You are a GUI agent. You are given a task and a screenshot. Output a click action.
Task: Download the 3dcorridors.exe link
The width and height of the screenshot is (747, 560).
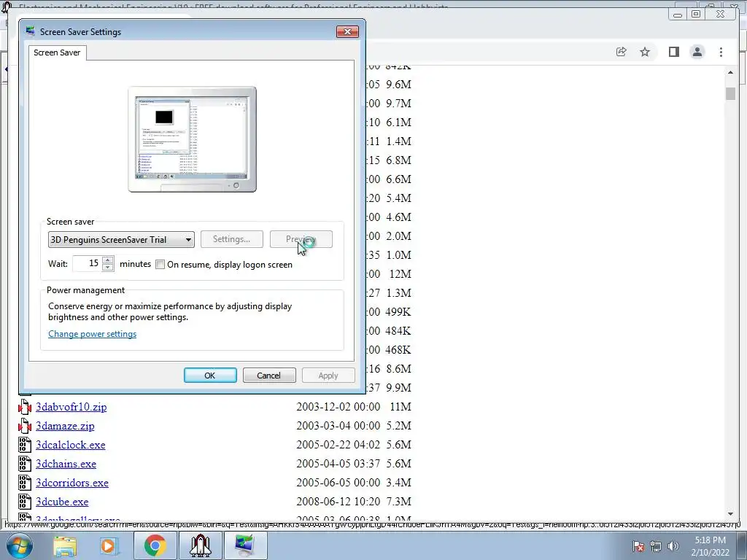[x=72, y=483]
